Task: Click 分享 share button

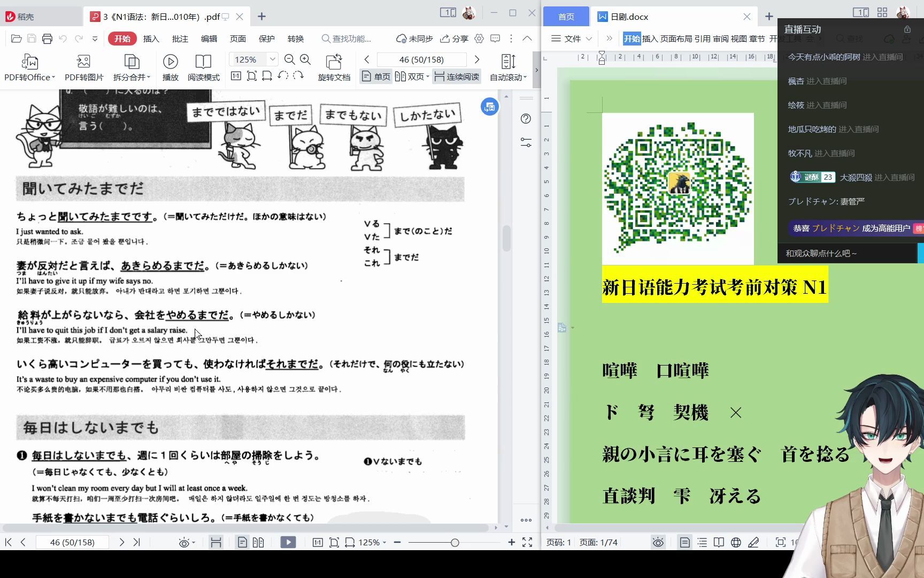Action: (x=454, y=39)
